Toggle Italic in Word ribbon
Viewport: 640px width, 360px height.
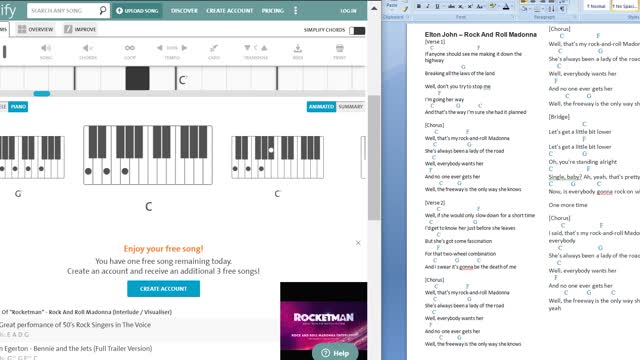[x=428, y=6]
